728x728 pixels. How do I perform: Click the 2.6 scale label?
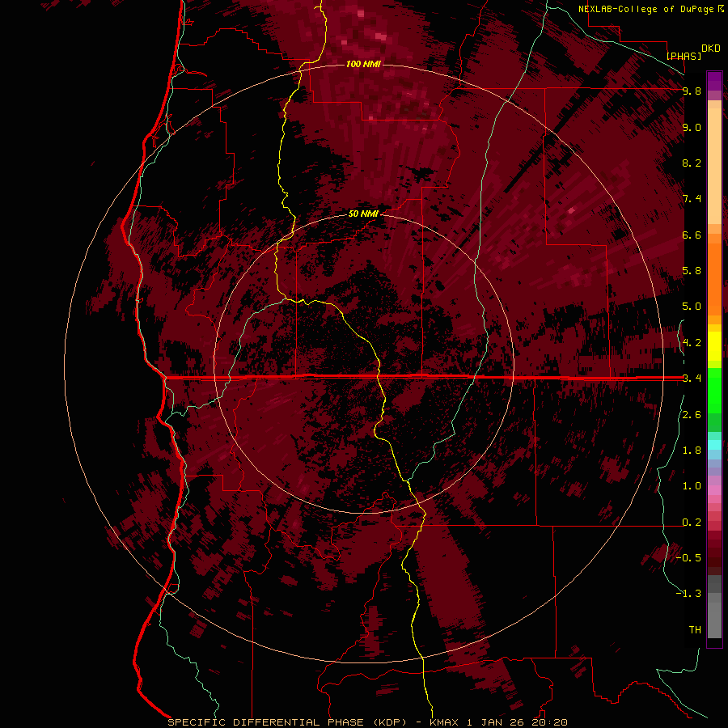(x=692, y=415)
